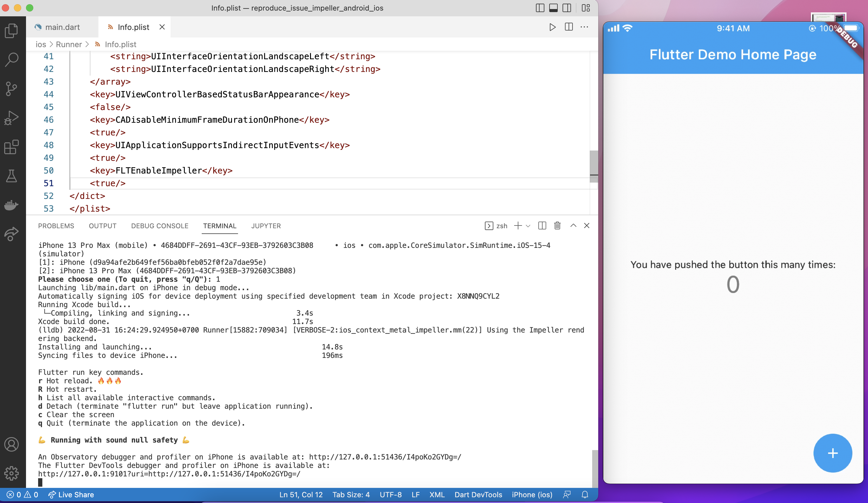This screenshot has width=868, height=503.
Task: Switch to the main.dart tab
Action: point(62,27)
